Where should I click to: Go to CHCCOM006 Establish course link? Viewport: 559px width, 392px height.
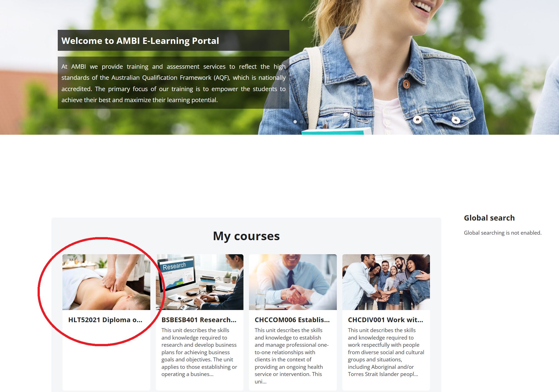pos(292,320)
